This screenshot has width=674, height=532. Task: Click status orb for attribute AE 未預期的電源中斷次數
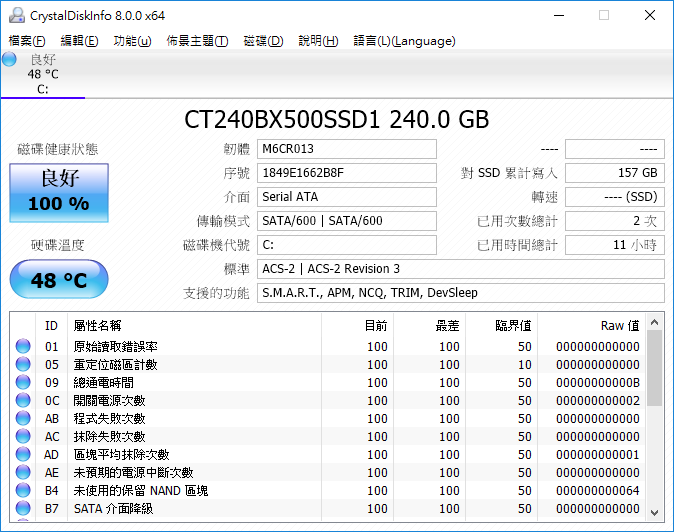coord(23,473)
